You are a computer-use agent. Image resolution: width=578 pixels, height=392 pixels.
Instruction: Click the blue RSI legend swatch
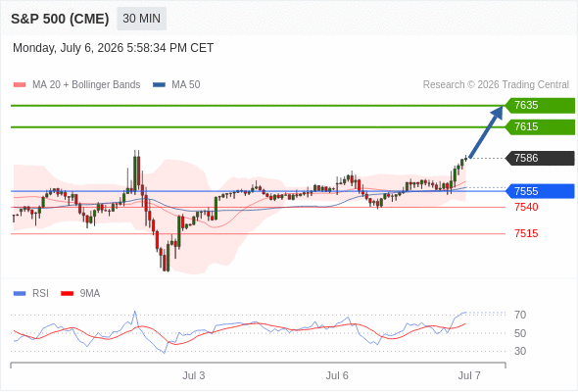tap(20, 294)
